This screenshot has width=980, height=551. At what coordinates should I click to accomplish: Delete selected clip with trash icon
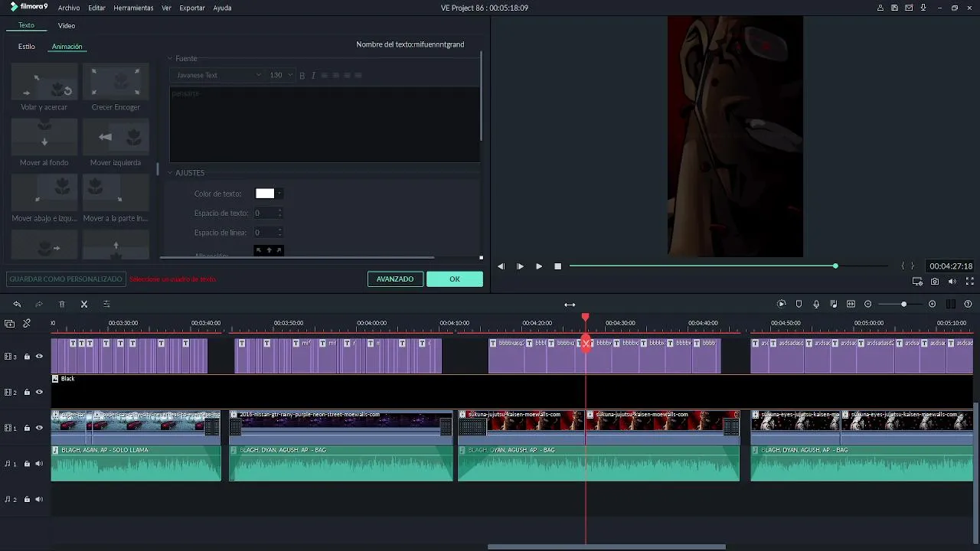(62, 304)
